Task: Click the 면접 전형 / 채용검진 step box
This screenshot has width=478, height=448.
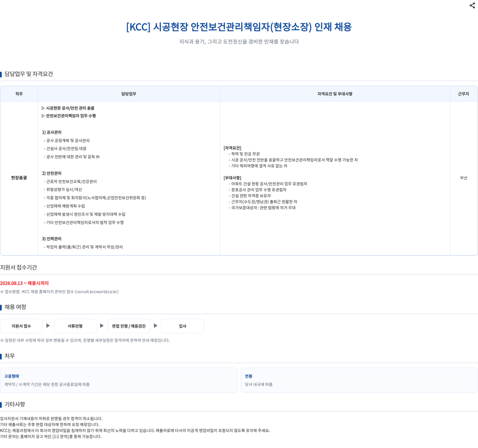Action: 129,326
